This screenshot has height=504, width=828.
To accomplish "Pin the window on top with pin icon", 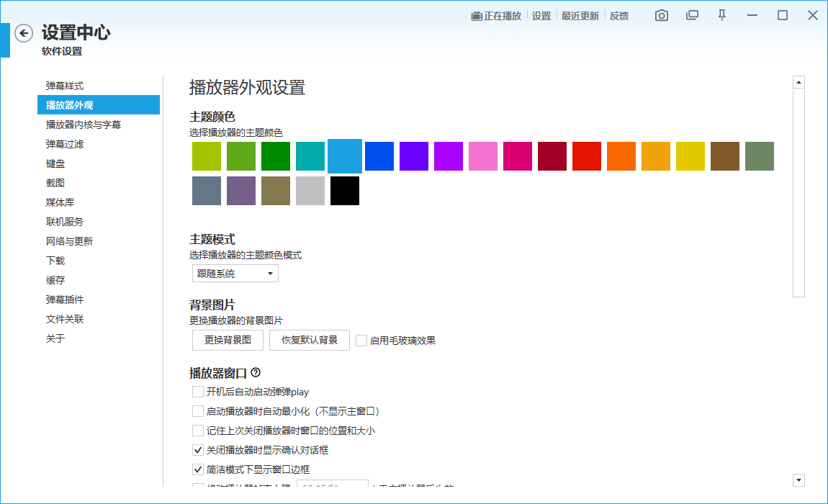I will pyautogui.click(x=722, y=15).
